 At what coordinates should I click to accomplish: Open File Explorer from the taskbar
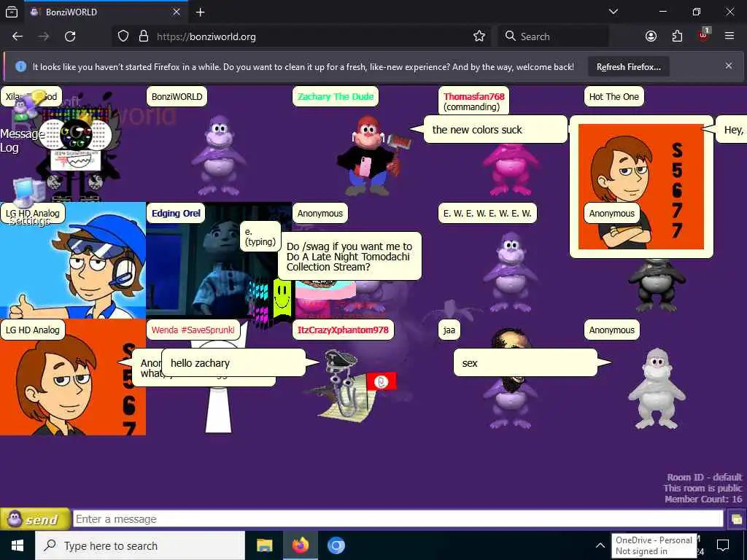click(x=264, y=545)
